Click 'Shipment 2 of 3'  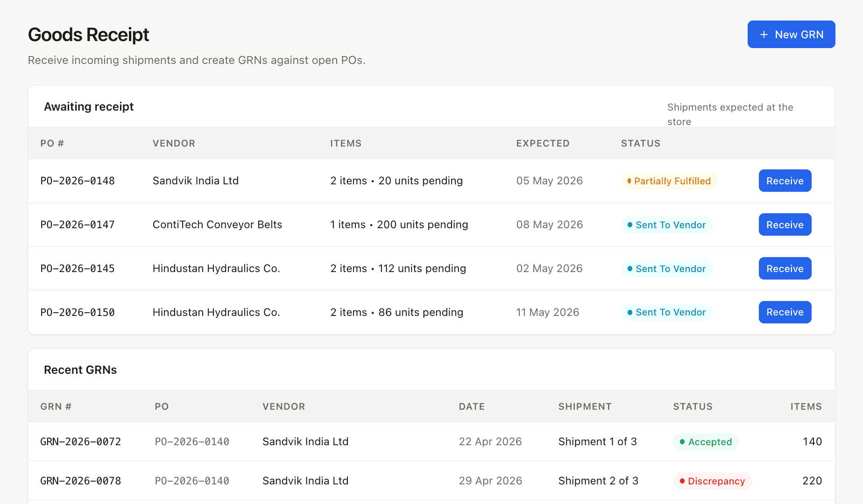598,481
